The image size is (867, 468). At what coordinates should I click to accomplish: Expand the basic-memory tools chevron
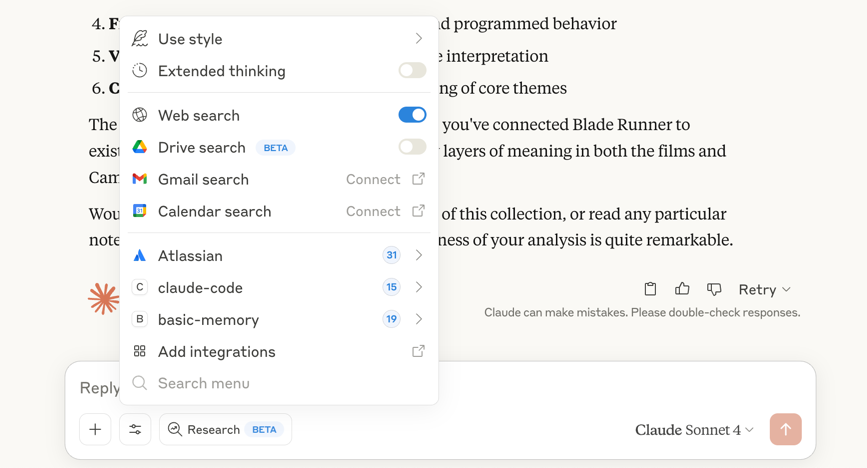click(x=419, y=319)
